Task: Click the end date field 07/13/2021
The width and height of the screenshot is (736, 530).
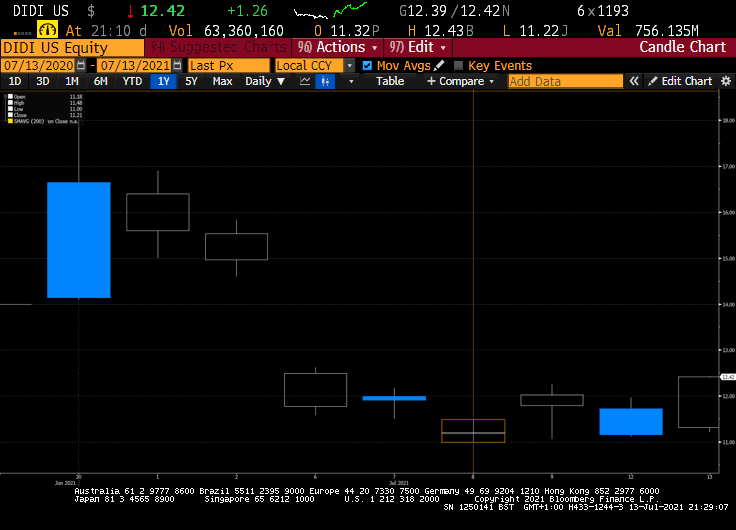Action: tap(135, 65)
